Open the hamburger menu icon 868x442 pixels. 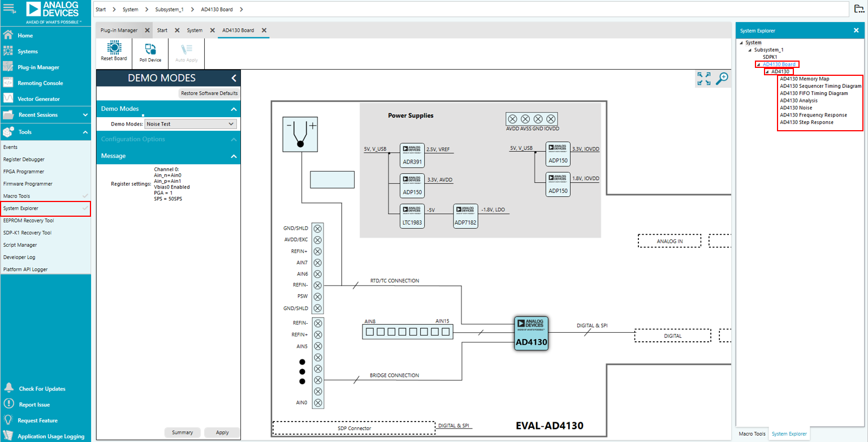8,8
